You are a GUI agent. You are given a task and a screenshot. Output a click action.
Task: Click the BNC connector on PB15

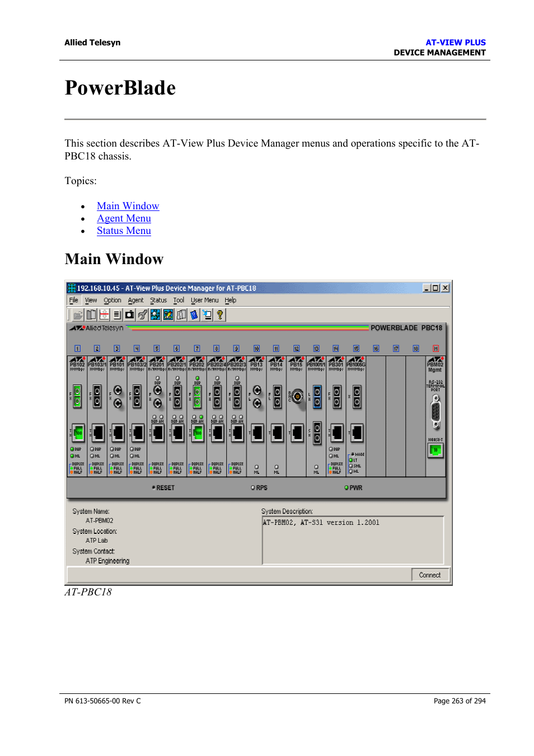coord(297,396)
